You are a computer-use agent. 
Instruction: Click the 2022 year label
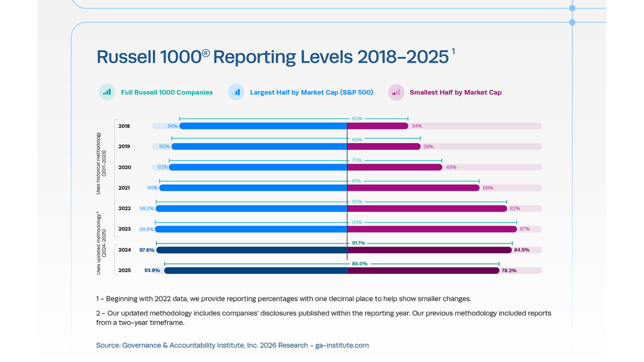click(124, 209)
